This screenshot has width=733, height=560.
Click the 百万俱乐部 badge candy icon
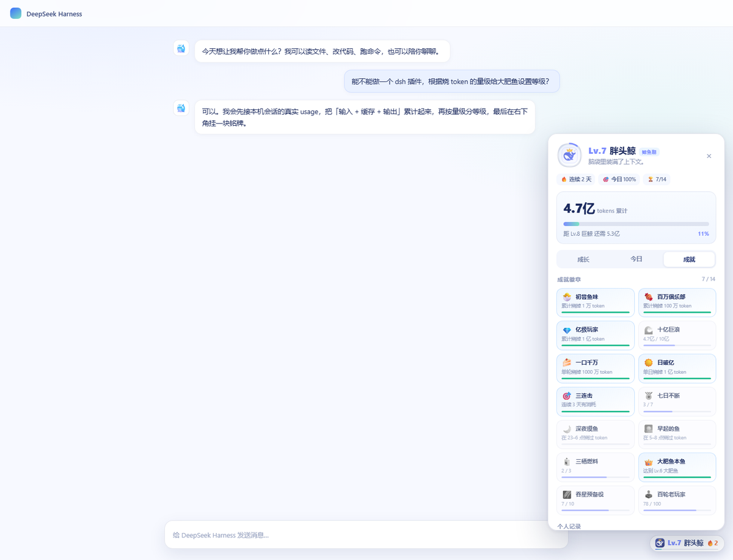(x=649, y=297)
